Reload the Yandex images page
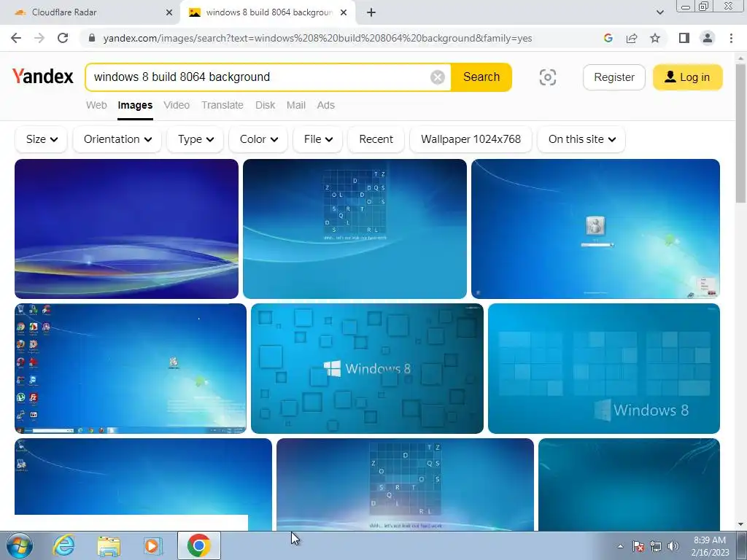 click(x=63, y=38)
